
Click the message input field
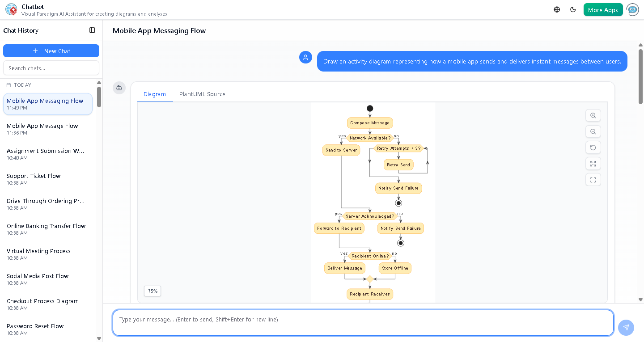coord(363,322)
